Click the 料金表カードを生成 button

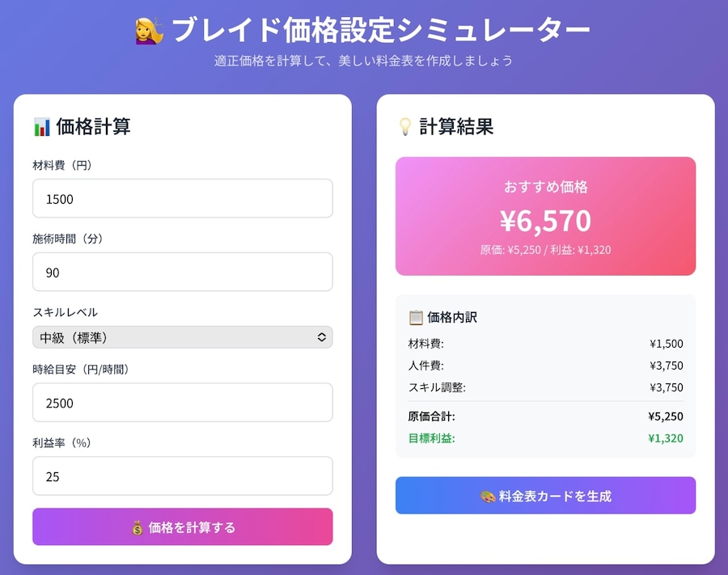[545, 496]
